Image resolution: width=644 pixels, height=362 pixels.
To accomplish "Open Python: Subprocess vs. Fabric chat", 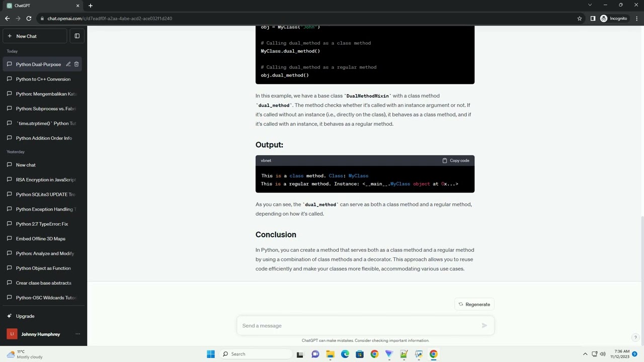I will click(43, 109).
